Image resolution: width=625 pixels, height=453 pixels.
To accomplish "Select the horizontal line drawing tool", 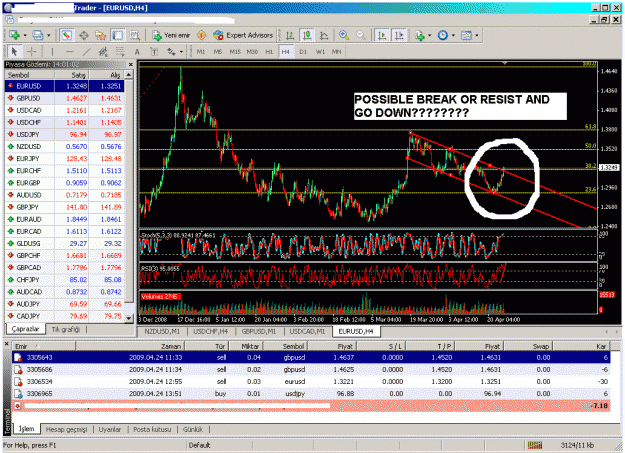I will pyautogui.click(x=69, y=51).
